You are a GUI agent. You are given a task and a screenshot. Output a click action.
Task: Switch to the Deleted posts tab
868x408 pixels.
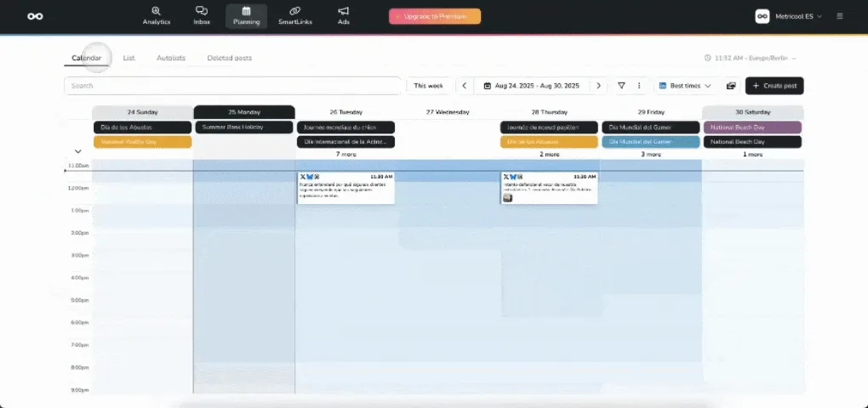click(229, 58)
